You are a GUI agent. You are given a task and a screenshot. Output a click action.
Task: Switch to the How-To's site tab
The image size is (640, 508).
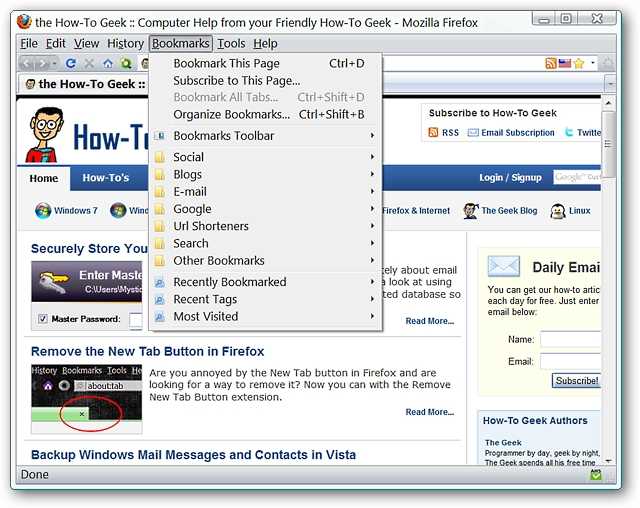(106, 178)
